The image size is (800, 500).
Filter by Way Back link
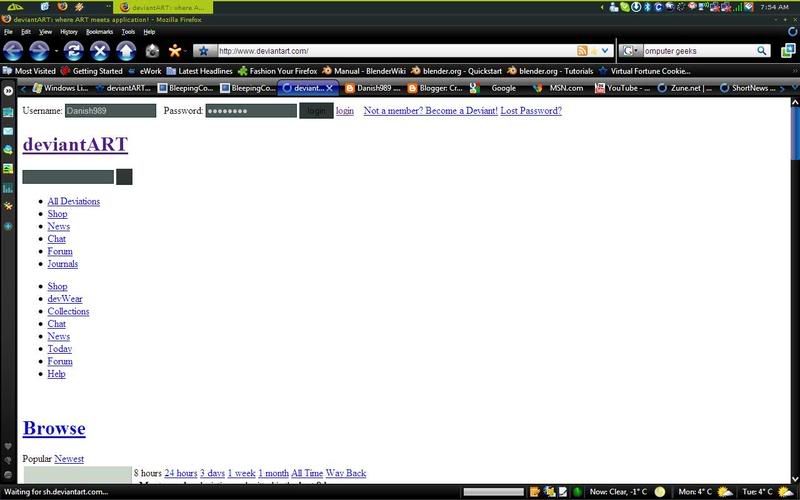[x=346, y=473]
